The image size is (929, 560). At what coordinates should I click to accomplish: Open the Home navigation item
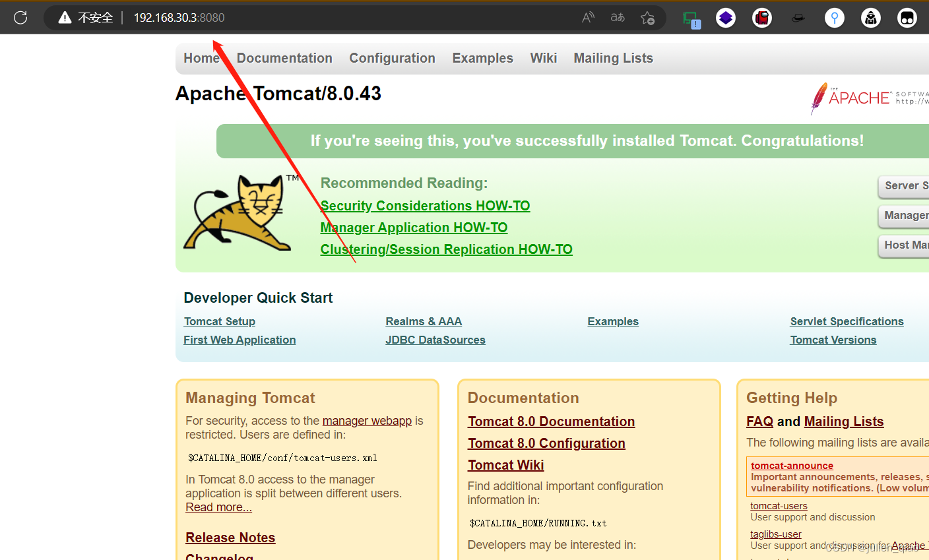[201, 58]
